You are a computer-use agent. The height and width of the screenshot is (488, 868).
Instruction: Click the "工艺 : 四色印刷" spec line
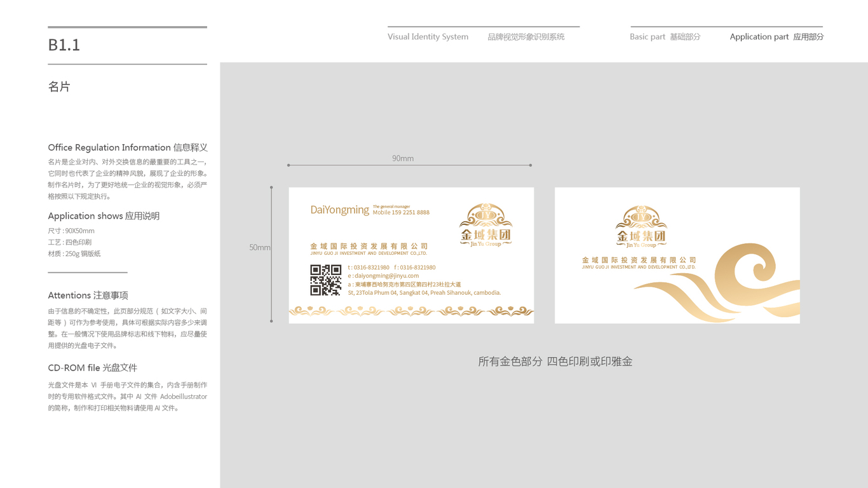70,242
